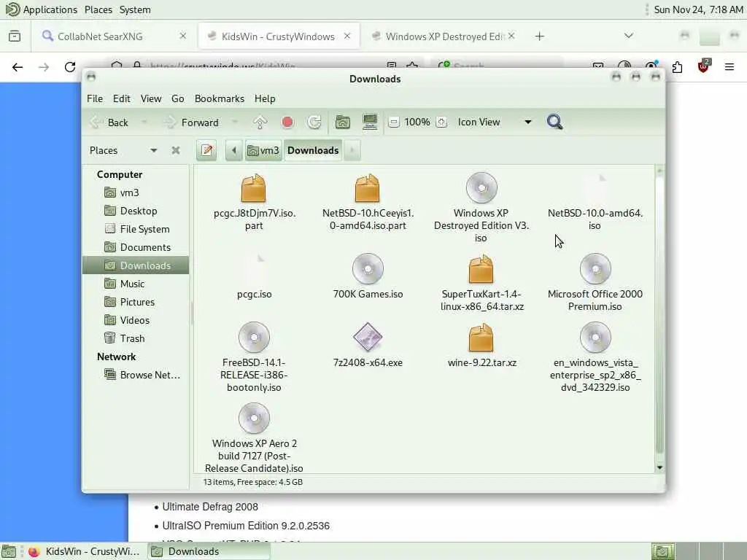Open Forward history dropdown arrow
747x560 pixels.
coord(234,122)
